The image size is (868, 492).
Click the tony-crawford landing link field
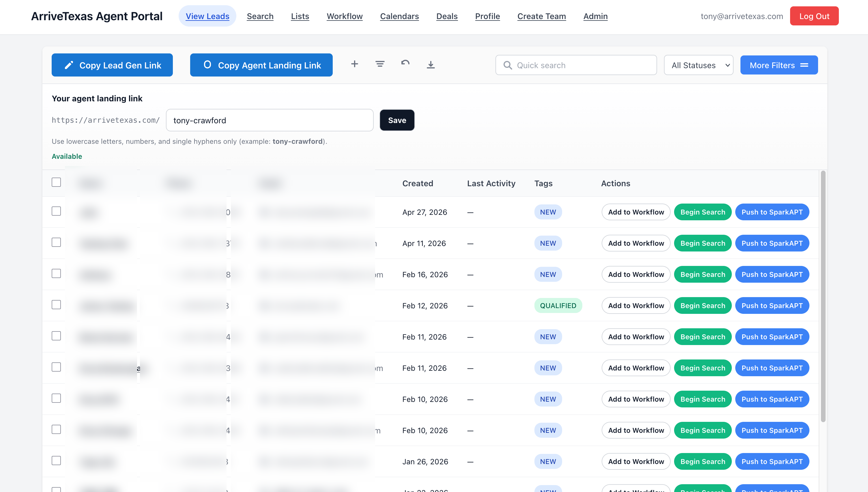pyautogui.click(x=270, y=120)
